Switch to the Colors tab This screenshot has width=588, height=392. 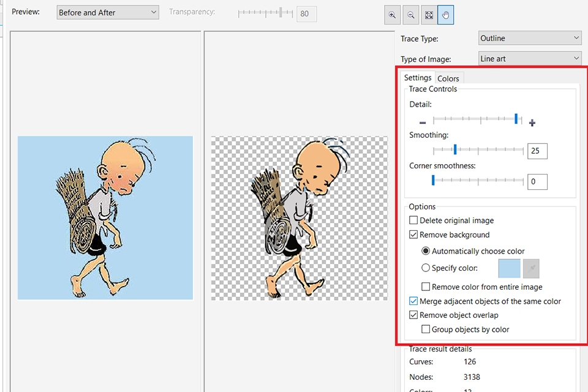coord(448,78)
